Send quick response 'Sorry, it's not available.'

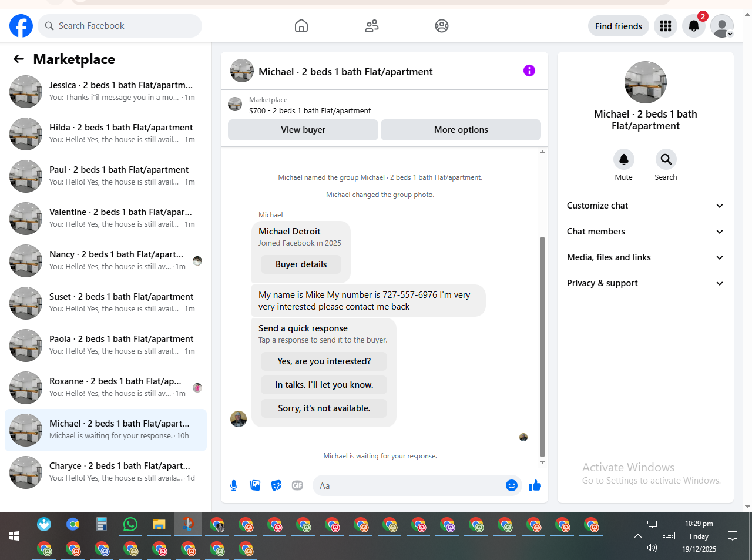click(324, 408)
